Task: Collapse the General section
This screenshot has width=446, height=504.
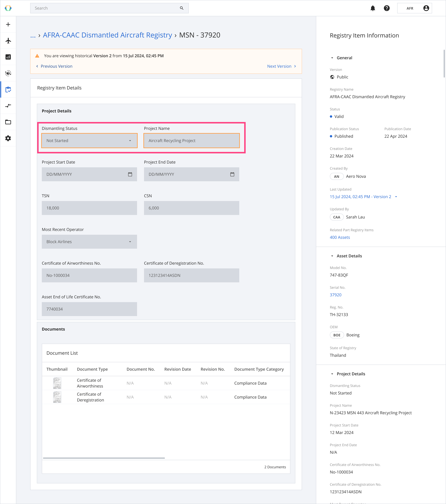Action: 332,58
